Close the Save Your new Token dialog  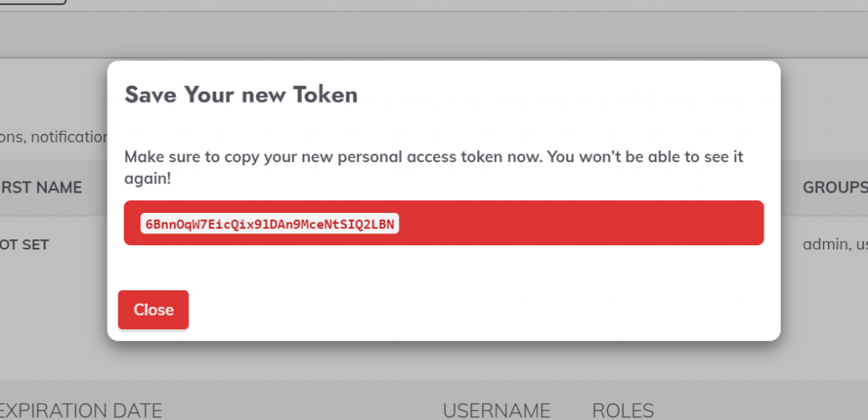(x=153, y=310)
